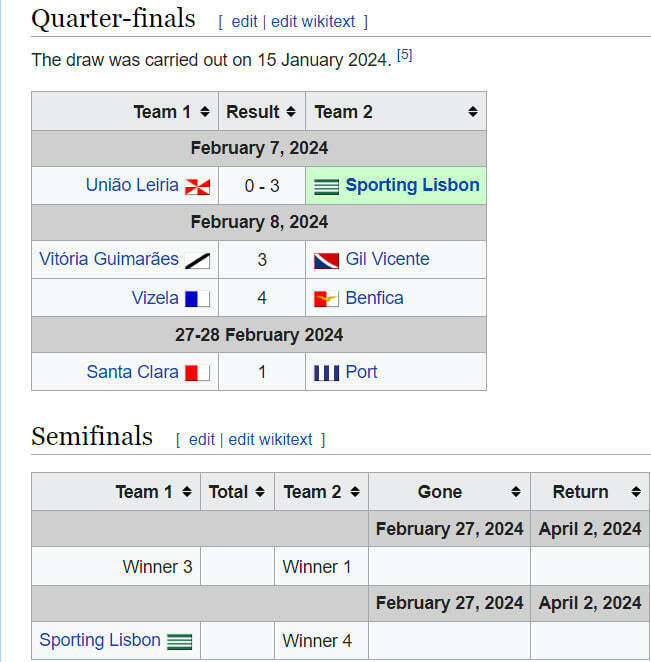
Task: Click the green Sporting Lisbon flag in quarter-finals
Action: click(326, 186)
